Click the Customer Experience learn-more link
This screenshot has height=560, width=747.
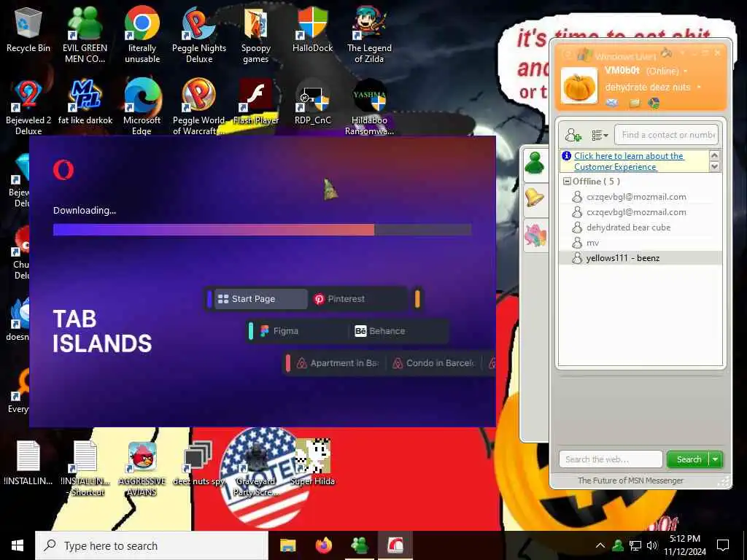(628, 161)
